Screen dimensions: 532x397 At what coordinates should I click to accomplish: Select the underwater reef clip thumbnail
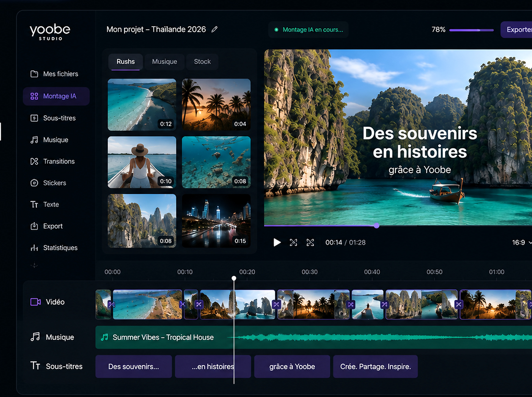pos(216,162)
